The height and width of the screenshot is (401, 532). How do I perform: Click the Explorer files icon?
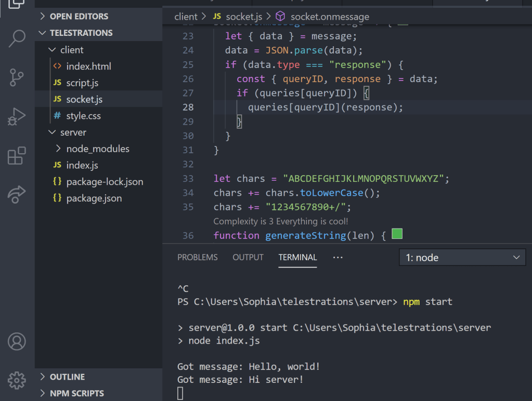(17, 4)
